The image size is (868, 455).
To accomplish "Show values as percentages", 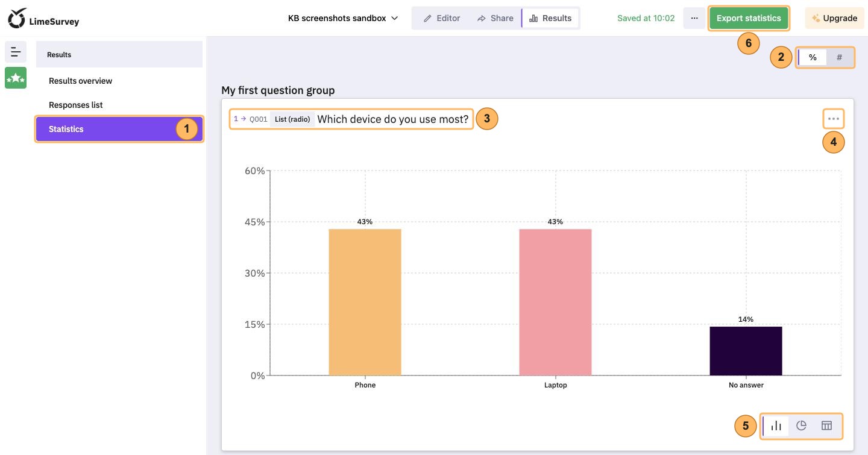I will pos(813,57).
